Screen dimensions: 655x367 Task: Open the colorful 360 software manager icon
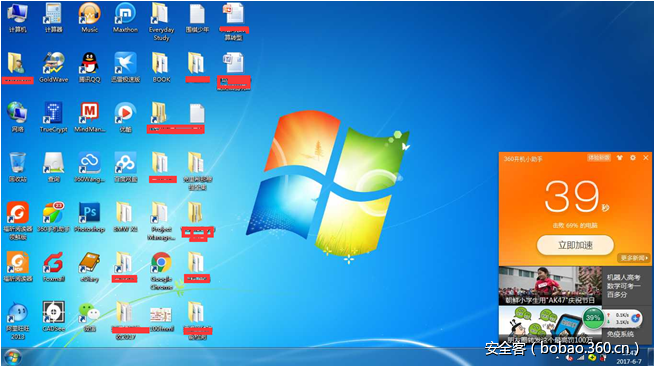point(53,217)
